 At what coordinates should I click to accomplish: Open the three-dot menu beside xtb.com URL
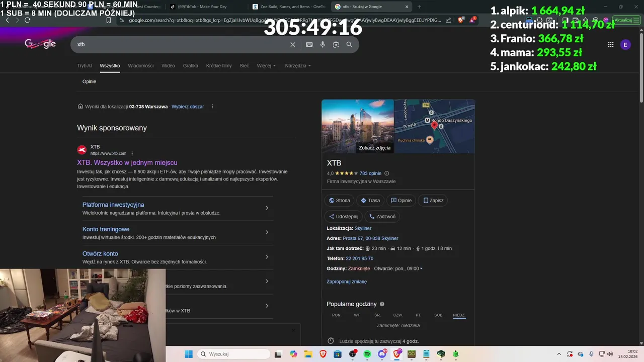132,153
